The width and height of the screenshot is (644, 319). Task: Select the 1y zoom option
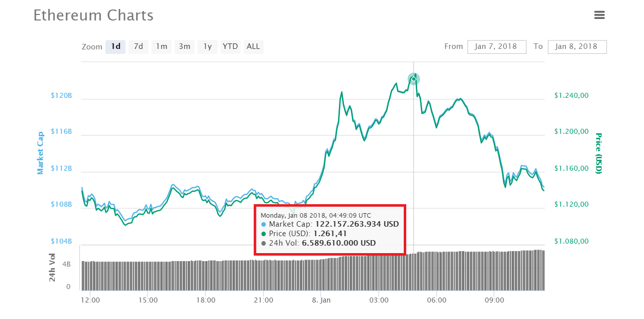(x=207, y=46)
